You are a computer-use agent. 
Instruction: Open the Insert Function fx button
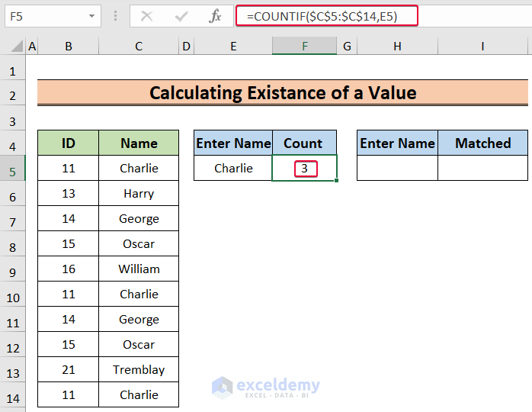click(x=215, y=16)
